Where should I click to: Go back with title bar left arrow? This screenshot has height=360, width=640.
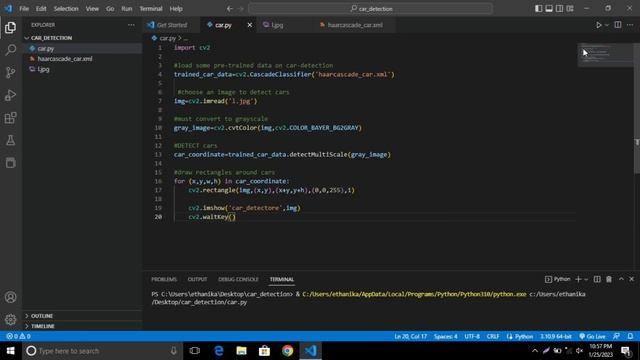[230, 9]
